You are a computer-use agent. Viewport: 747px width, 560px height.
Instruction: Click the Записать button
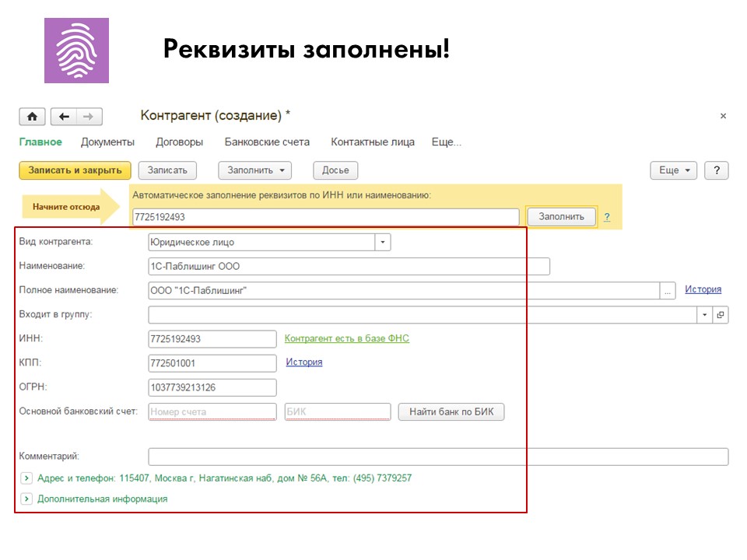(167, 170)
